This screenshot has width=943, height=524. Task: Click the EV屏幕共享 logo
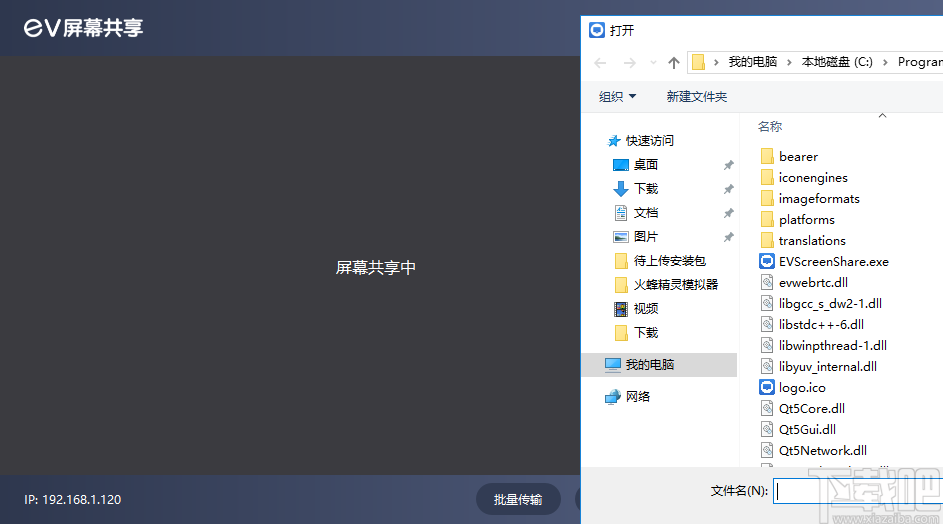point(84,28)
